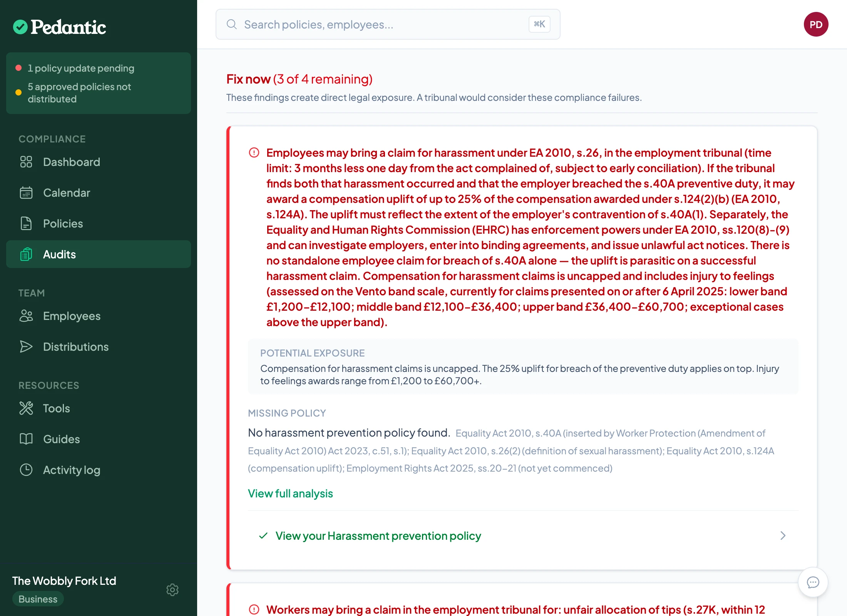847x616 pixels.
Task: Expand the Harassment prevention policy row
Action: pyautogui.click(x=782, y=536)
